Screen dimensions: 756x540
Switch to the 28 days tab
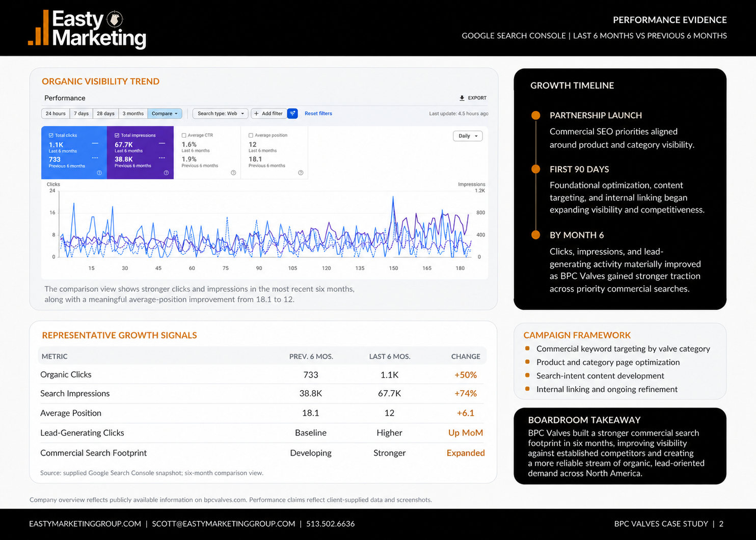(x=105, y=114)
